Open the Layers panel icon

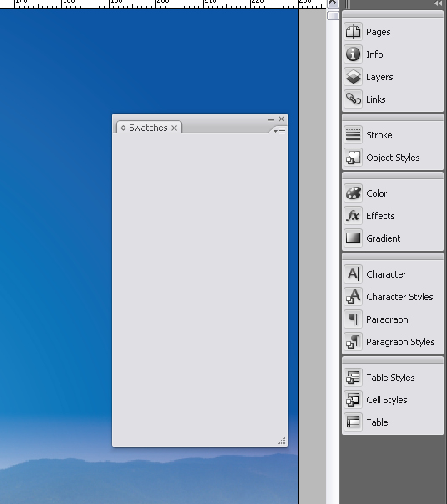click(x=353, y=77)
